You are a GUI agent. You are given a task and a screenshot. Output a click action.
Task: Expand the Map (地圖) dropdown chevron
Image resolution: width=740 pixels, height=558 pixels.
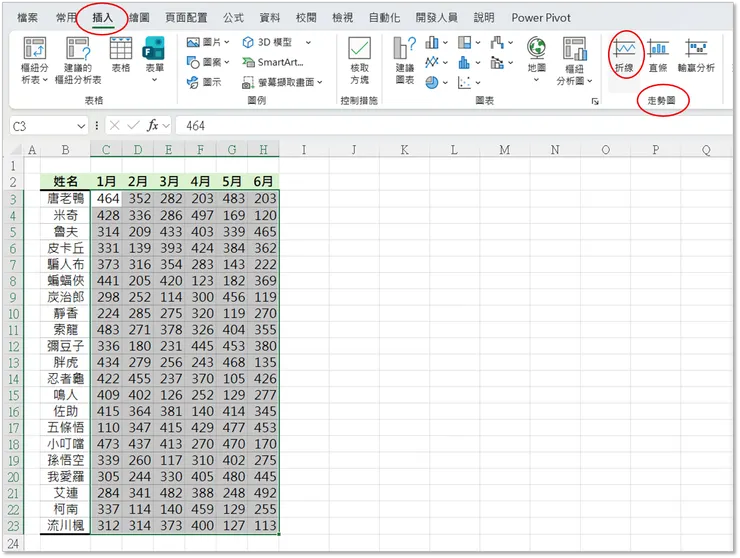536,80
